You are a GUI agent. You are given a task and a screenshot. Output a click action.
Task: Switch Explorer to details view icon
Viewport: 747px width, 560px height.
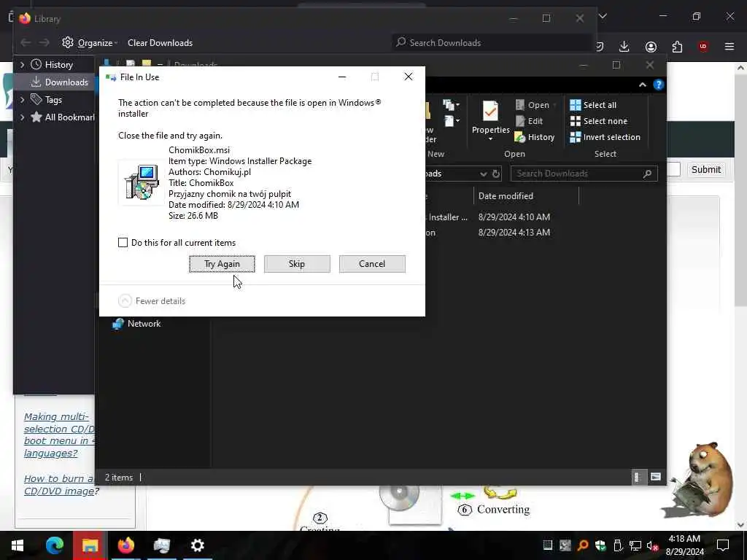coord(638,477)
